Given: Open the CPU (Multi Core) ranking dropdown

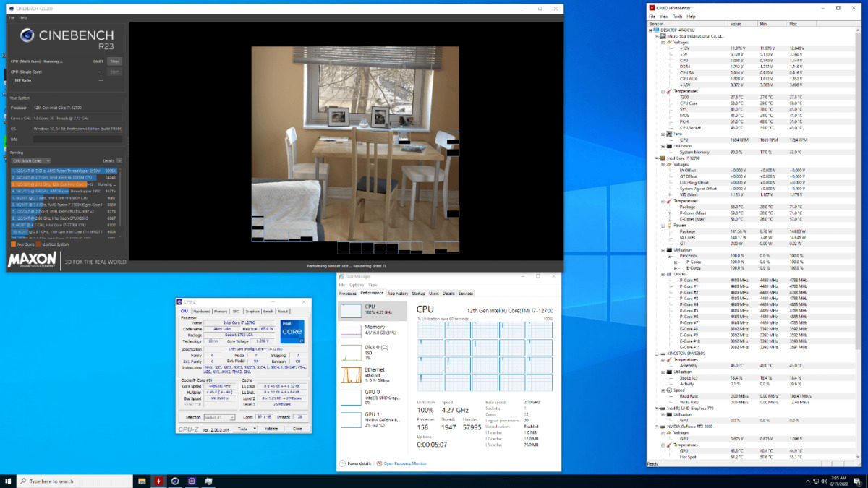Looking at the screenshot, I should point(30,160).
